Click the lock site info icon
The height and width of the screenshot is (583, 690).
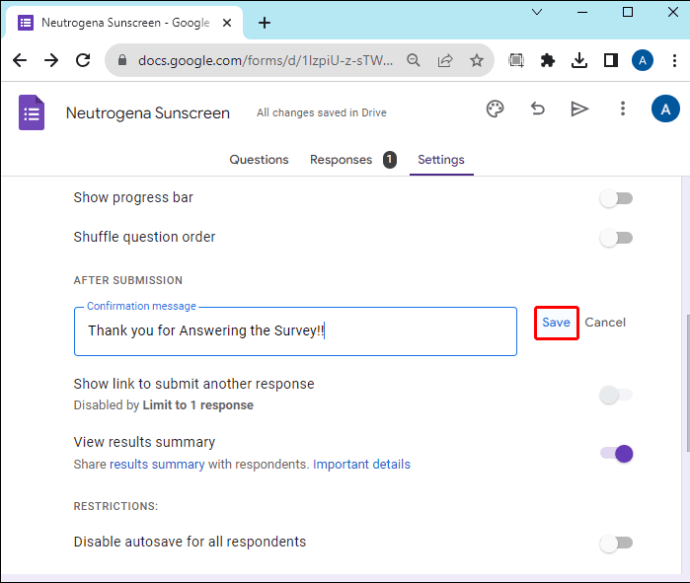[122, 60]
